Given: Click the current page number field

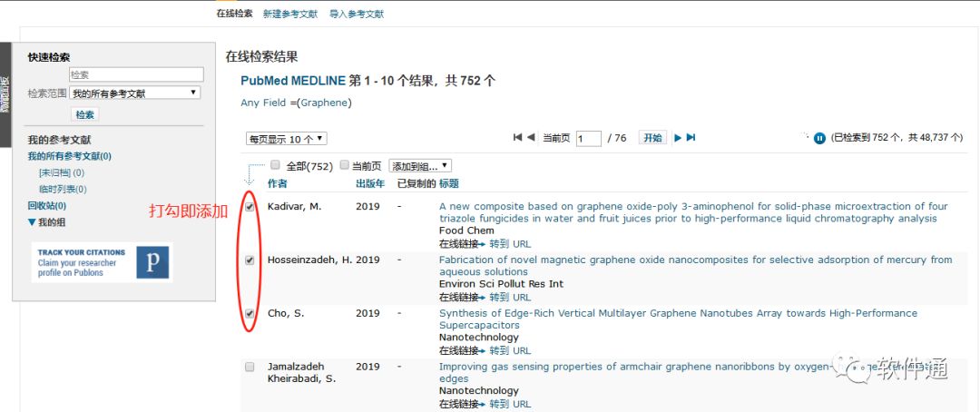Looking at the screenshot, I should [x=588, y=139].
